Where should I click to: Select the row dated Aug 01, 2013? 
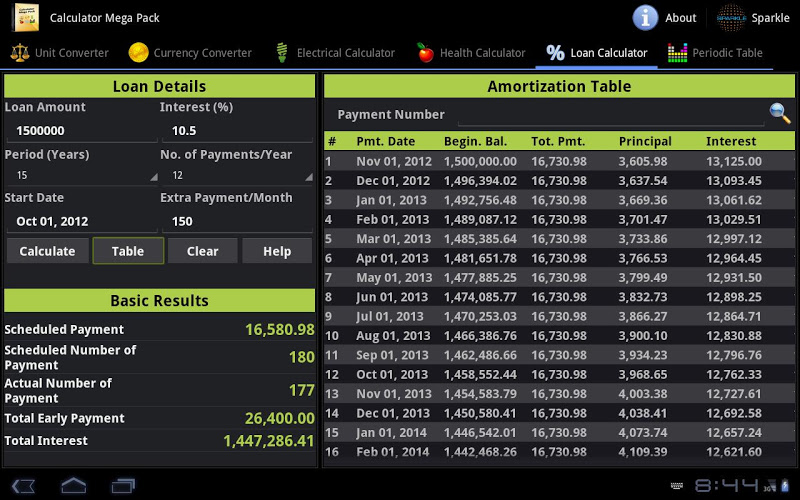(559, 336)
